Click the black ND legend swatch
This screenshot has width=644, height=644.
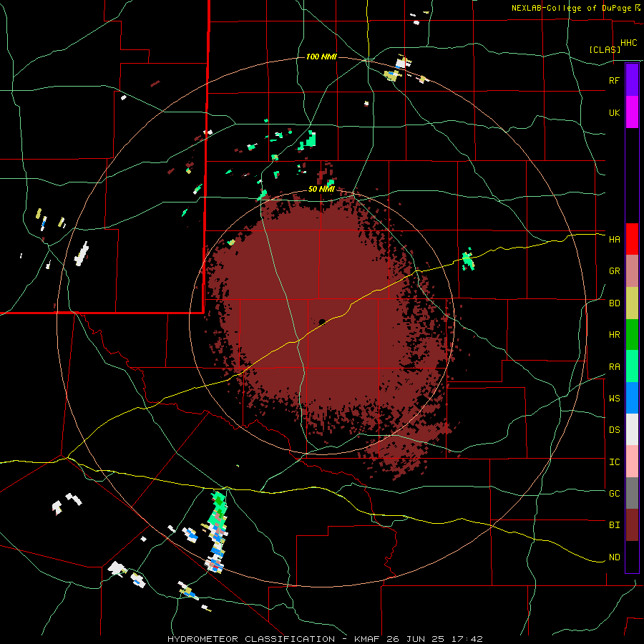[632, 557]
